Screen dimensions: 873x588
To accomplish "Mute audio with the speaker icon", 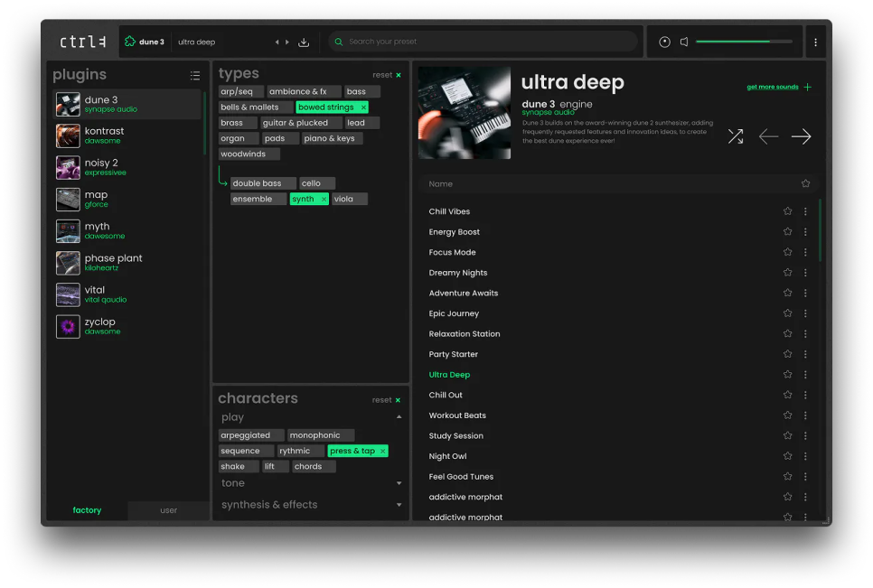I will [684, 42].
